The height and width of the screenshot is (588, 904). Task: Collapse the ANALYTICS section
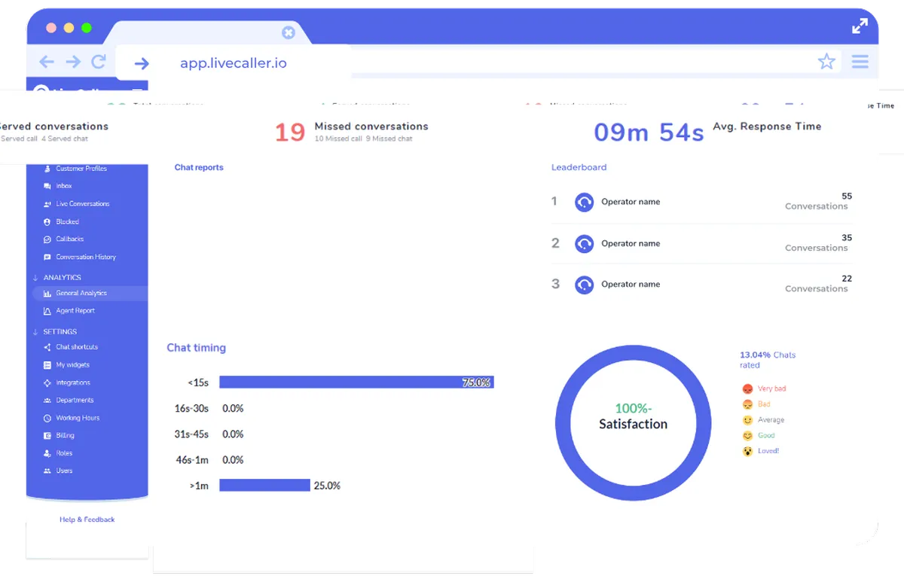point(56,278)
